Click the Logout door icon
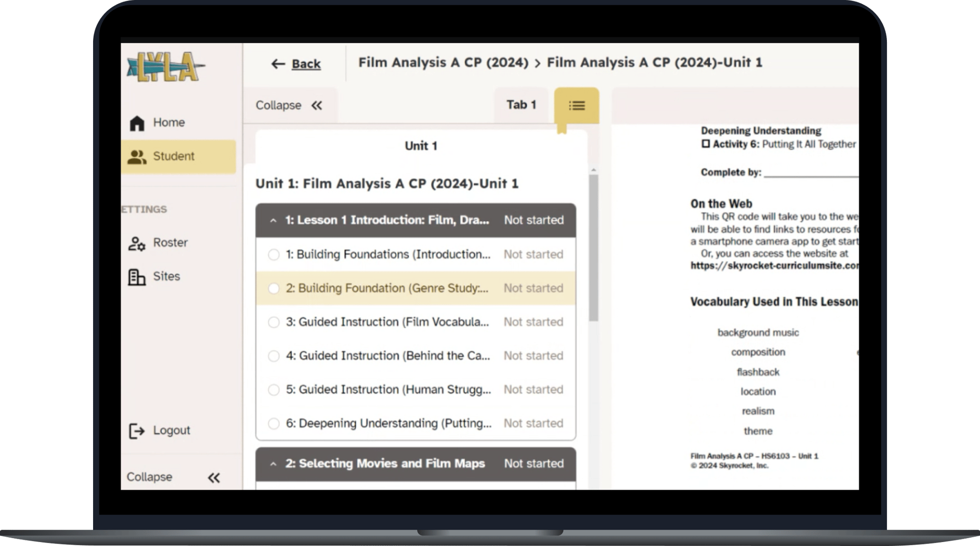This screenshot has width=980, height=546. pyautogui.click(x=137, y=431)
